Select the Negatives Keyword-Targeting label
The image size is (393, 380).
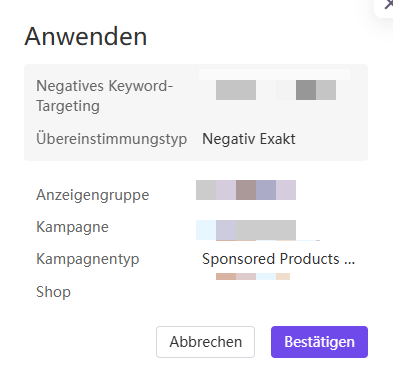[104, 96]
